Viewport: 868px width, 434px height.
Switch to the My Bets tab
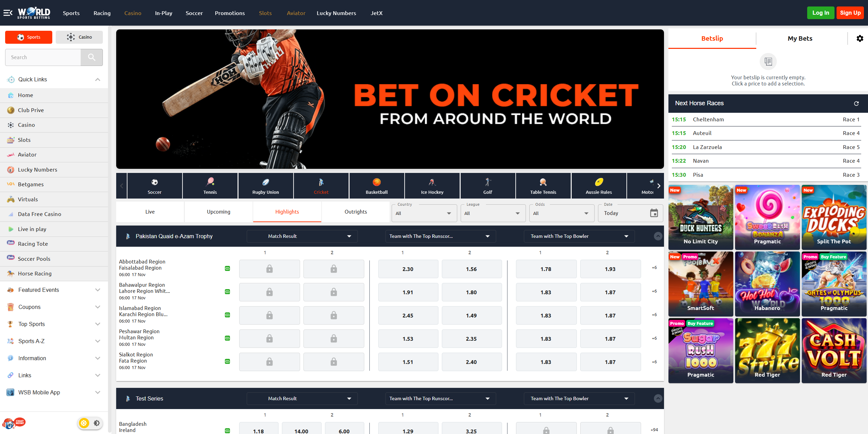point(800,38)
